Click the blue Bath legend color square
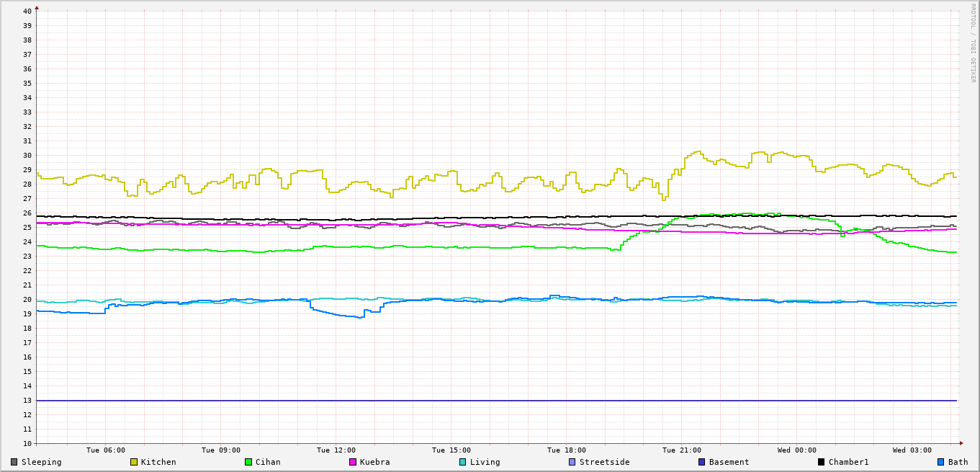The image size is (980, 472). point(941,462)
